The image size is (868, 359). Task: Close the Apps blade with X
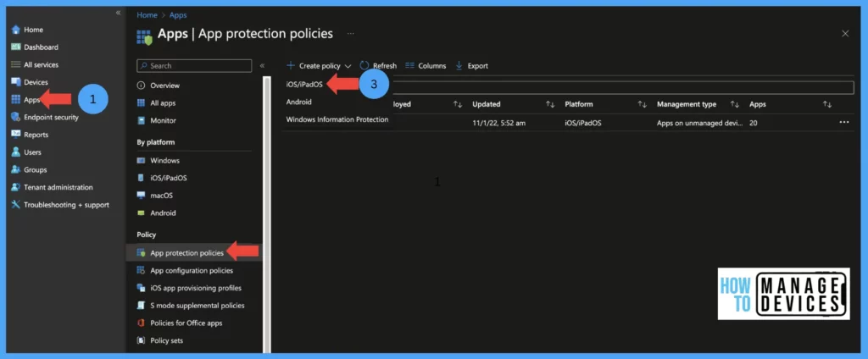845,34
